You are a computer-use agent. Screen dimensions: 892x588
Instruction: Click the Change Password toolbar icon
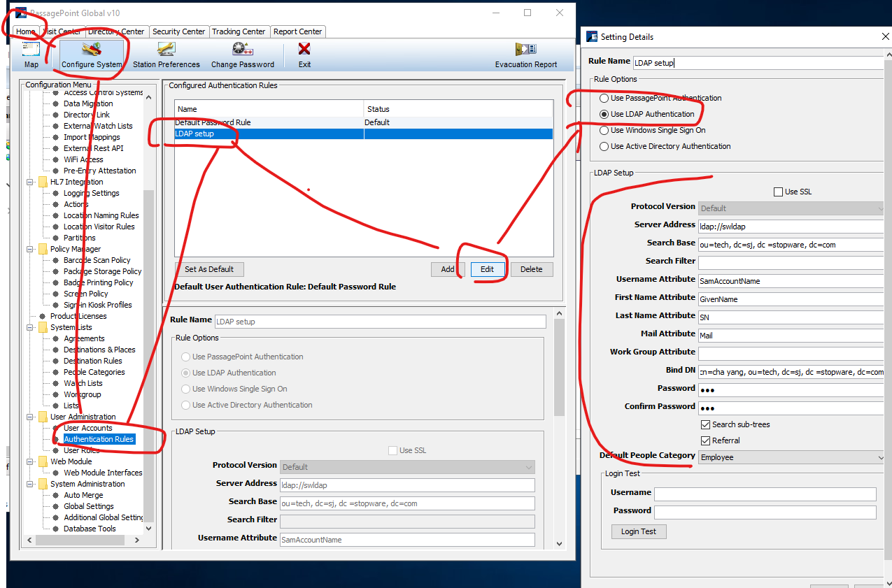pyautogui.click(x=243, y=55)
